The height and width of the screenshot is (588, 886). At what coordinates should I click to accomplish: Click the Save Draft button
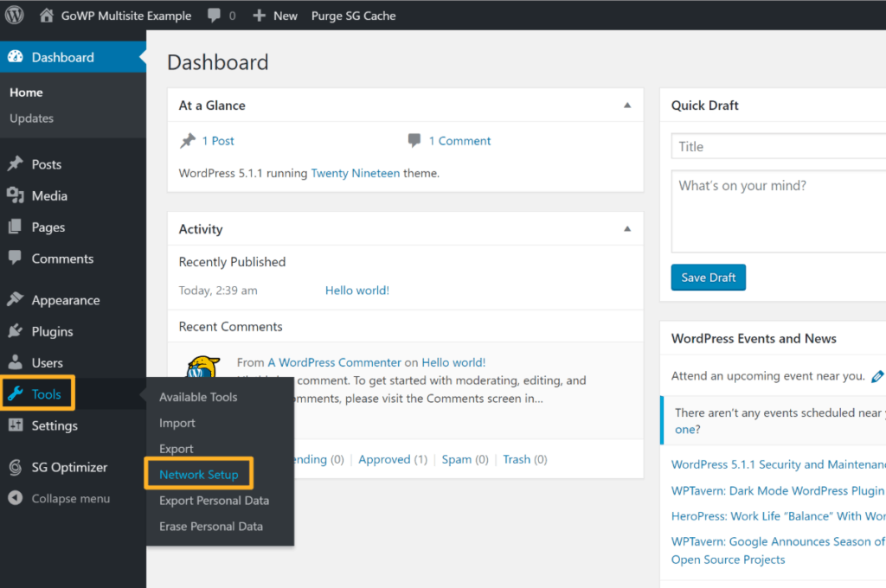(x=708, y=278)
